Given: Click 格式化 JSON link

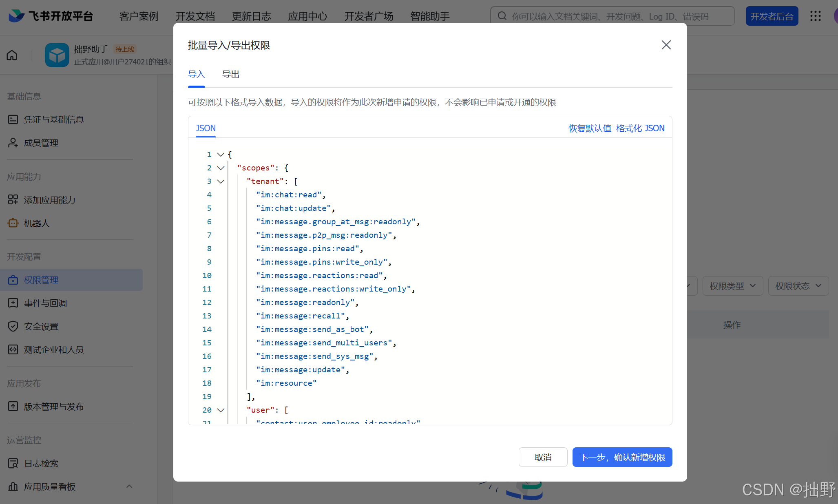Looking at the screenshot, I should coord(640,128).
